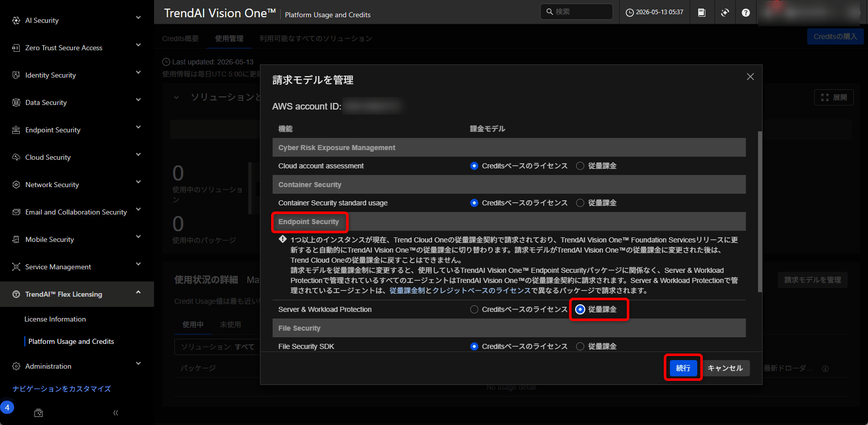Open Platform Usage and Credits page

pyautogui.click(x=71, y=341)
